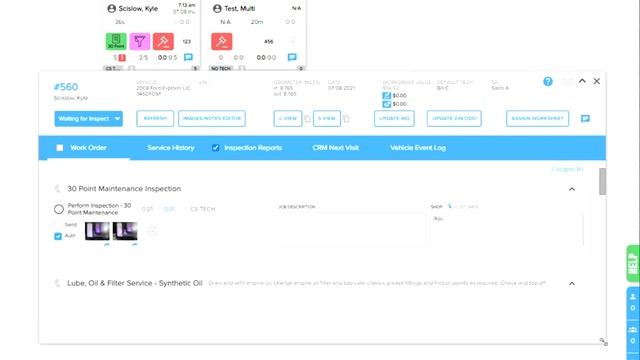Uncheck the Inspection Reports checkbox

pos(216,148)
